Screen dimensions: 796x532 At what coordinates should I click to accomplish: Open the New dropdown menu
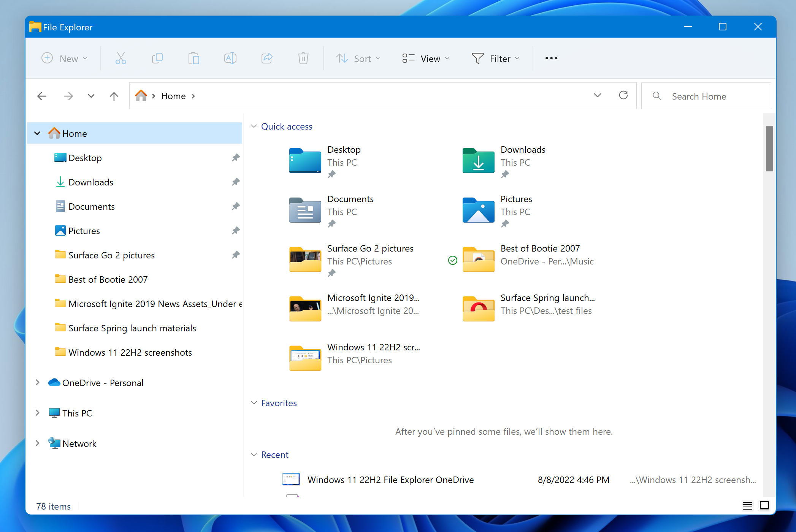coord(64,58)
